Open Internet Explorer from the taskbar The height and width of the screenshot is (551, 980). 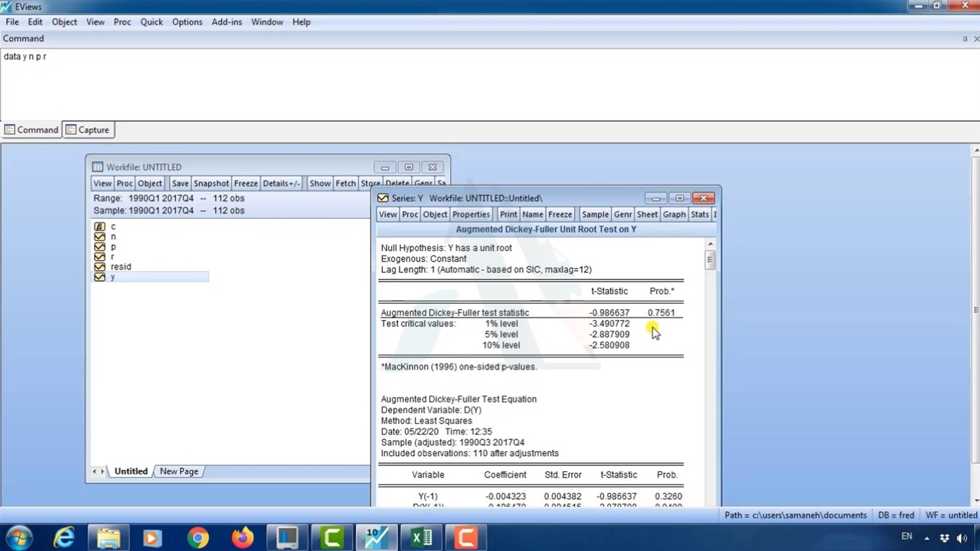pos(64,538)
